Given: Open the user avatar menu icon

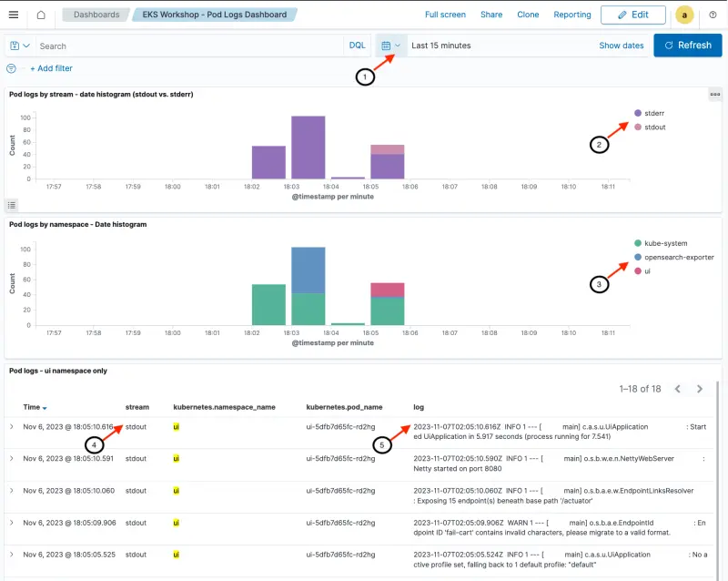Looking at the screenshot, I should tap(684, 15).
